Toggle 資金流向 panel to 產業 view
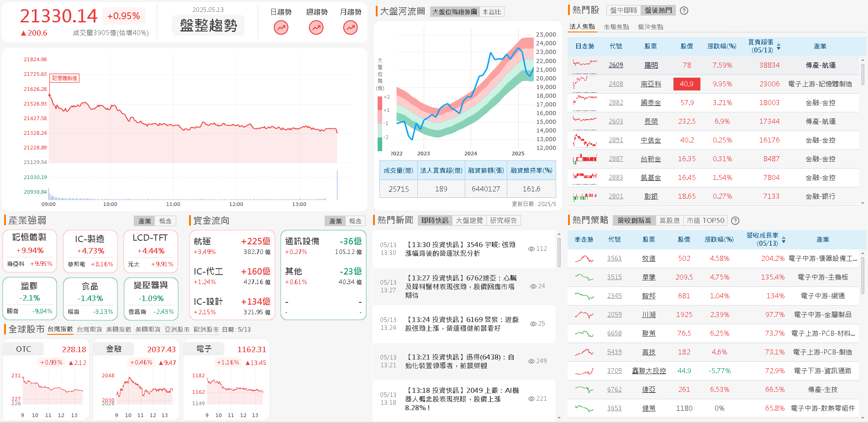The image size is (868, 423). [x=336, y=221]
